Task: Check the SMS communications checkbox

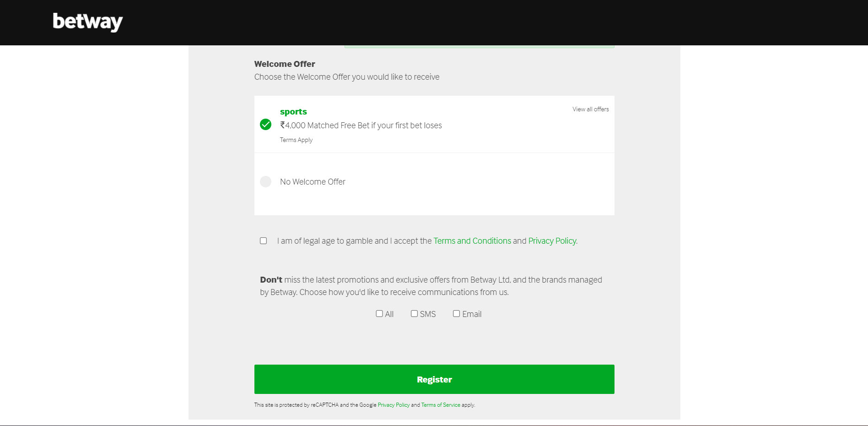Action: pyautogui.click(x=414, y=314)
